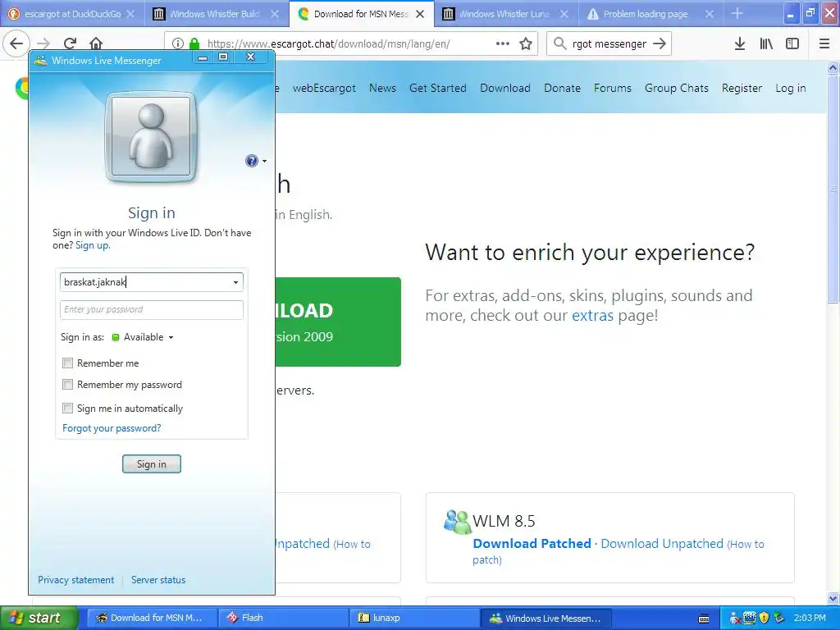840x630 pixels.
Task: Select the Download for MSN Messenger tab
Action: pos(361,14)
